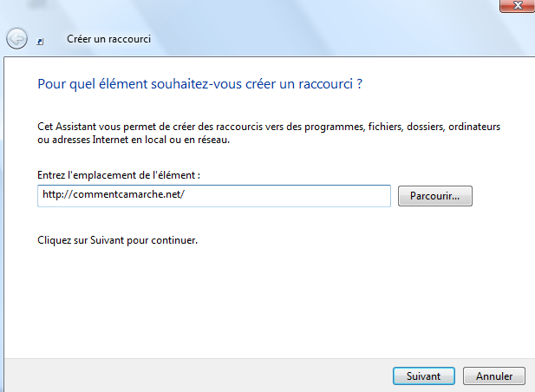The height and width of the screenshot is (392, 535).
Task: Cancel the wizard with Annuler
Action: [494, 376]
